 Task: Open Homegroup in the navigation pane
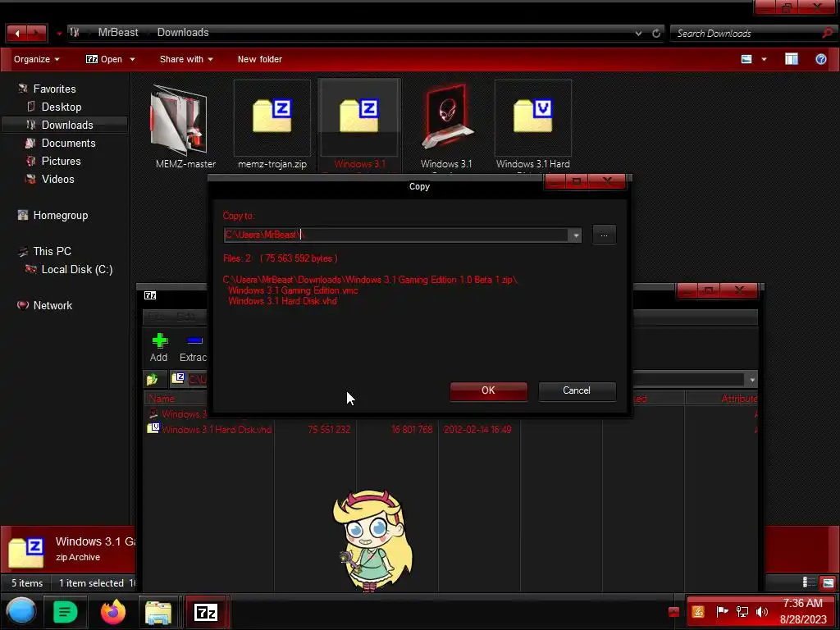click(60, 216)
